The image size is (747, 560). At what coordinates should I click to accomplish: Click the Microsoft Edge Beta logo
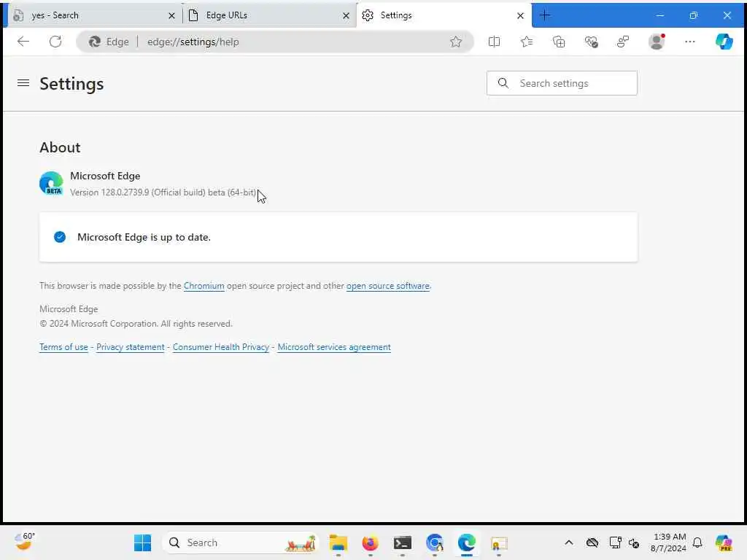(51, 183)
